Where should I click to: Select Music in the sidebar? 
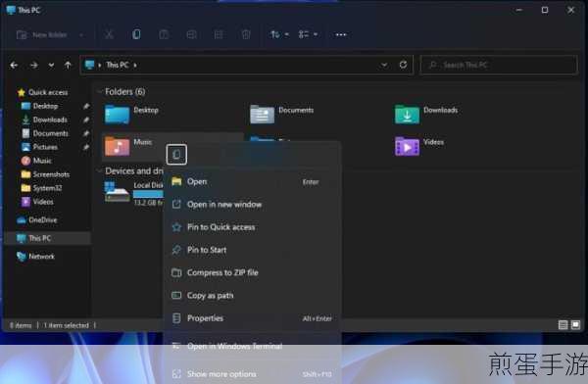pyautogui.click(x=42, y=161)
